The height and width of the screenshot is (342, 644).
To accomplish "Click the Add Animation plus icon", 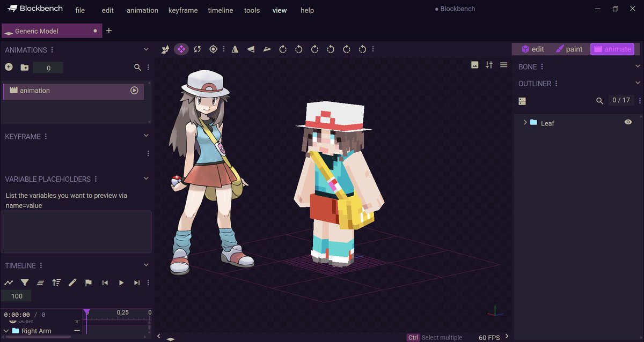I will 9,67.
